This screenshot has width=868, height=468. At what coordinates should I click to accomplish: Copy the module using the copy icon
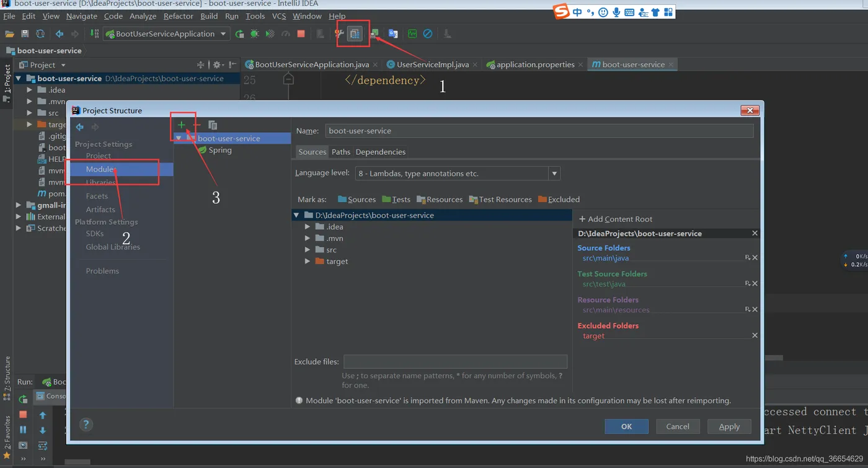tap(213, 125)
